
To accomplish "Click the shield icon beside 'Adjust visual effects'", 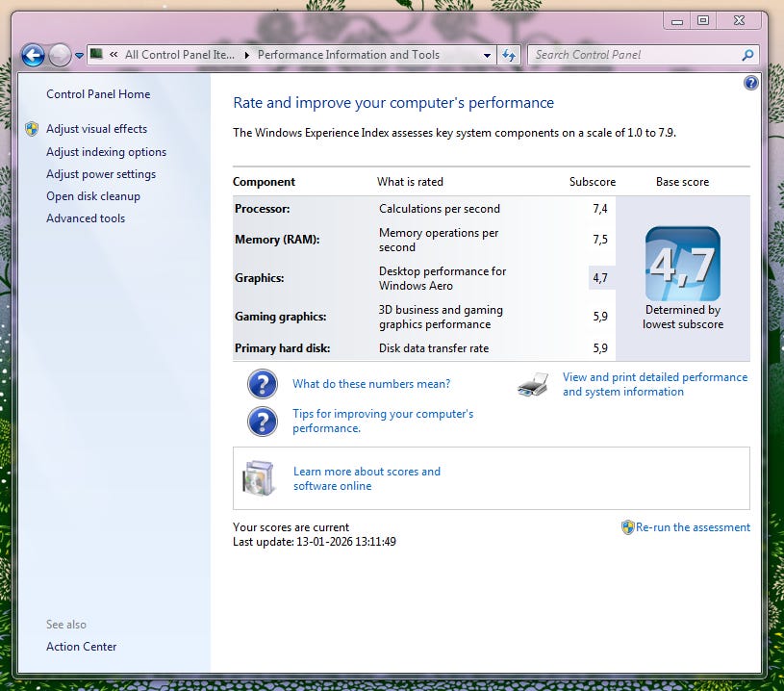I will click(x=32, y=129).
